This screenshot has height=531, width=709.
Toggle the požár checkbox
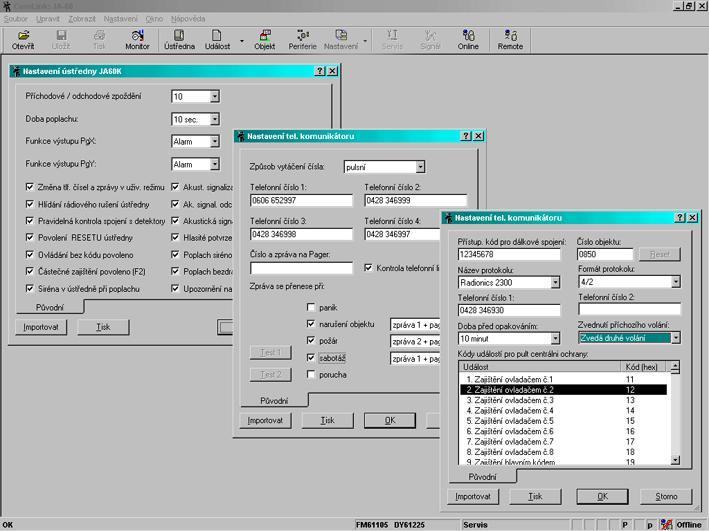(x=311, y=340)
